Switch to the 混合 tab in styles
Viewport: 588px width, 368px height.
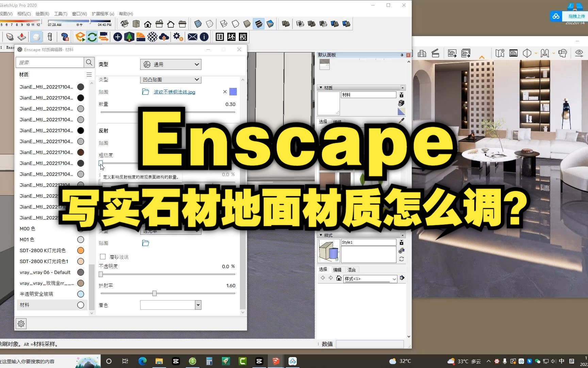coord(352,270)
